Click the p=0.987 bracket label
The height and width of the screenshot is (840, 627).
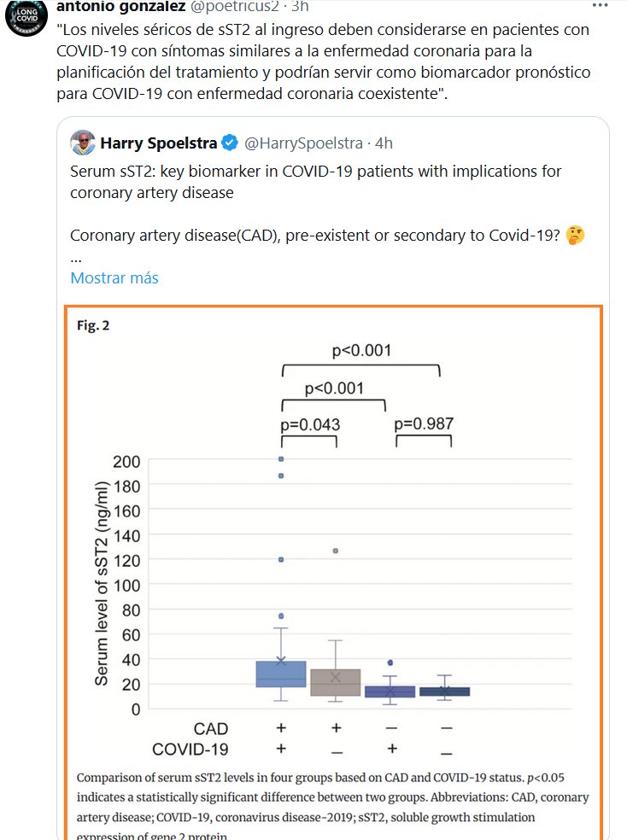423,423
